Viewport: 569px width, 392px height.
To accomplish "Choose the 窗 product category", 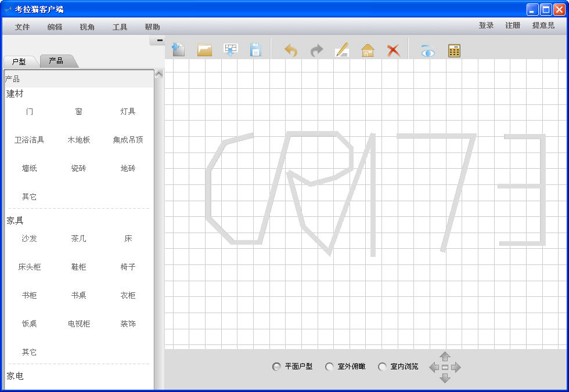I will (x=79, y=111).
